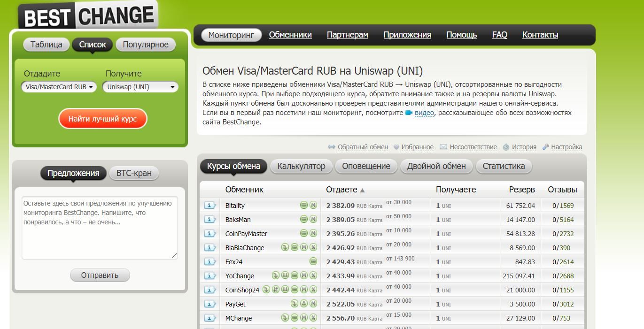Click the card icon in Fex24 row
This screenshot has width=644, height=329.
tap(313, 261)
